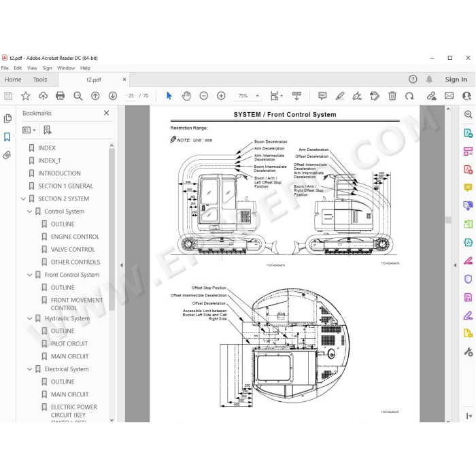Add a sticky note comment
Viewport: 476px width, 476px height.
(x=322, y=96)
